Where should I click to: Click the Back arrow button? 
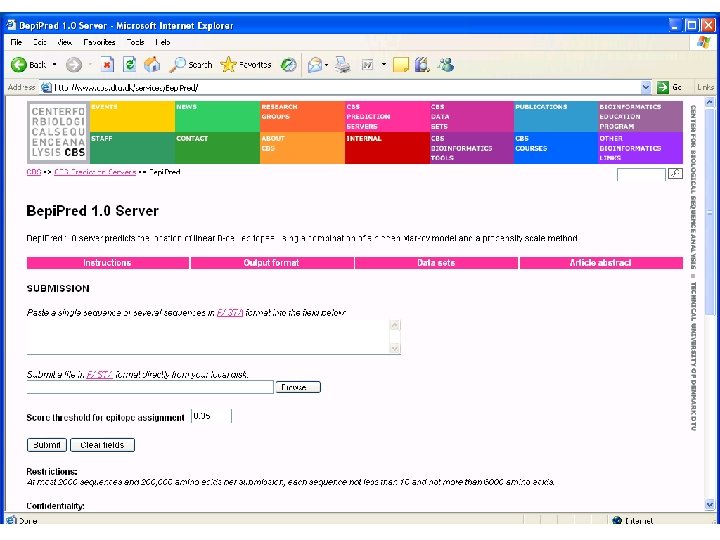(19, 65)
